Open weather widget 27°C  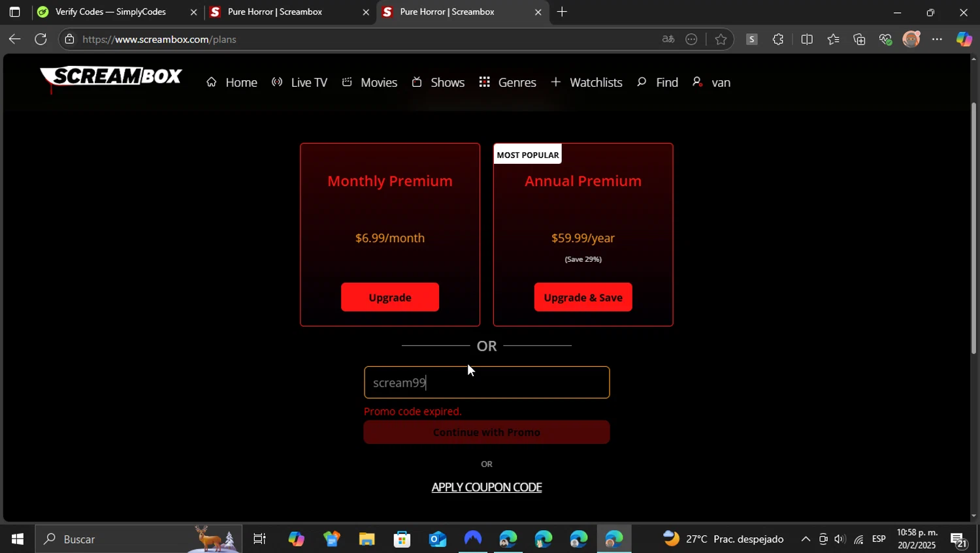click(x=723, y=539)
